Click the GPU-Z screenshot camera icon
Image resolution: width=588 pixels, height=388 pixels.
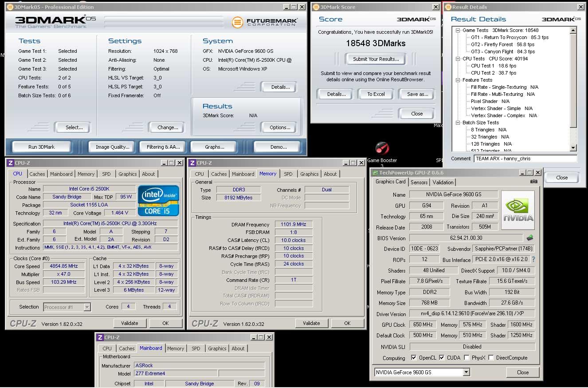[534, 182]
